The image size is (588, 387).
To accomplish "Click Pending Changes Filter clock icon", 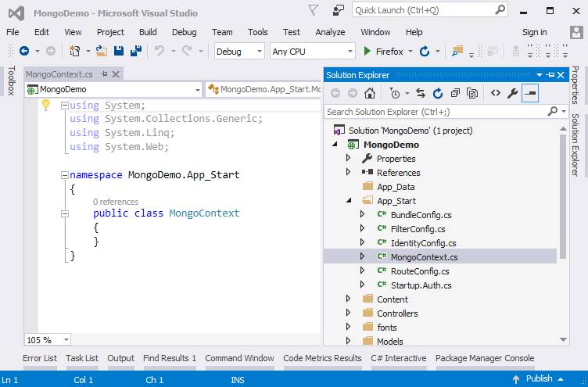I will click(395, 93).
